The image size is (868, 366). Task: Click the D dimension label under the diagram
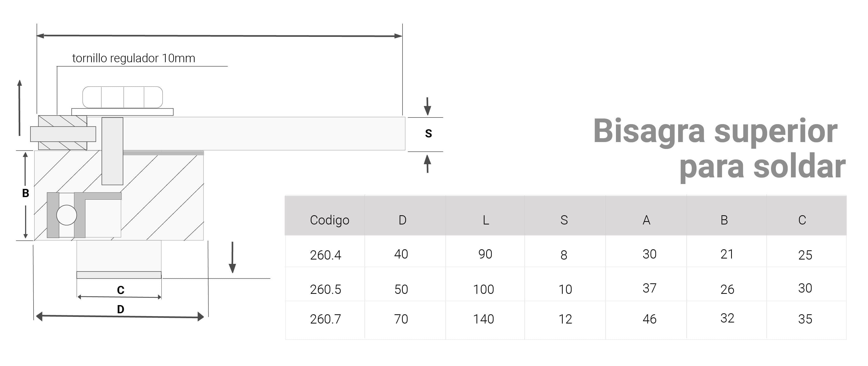pyautogui.click(x=120, y=309)
